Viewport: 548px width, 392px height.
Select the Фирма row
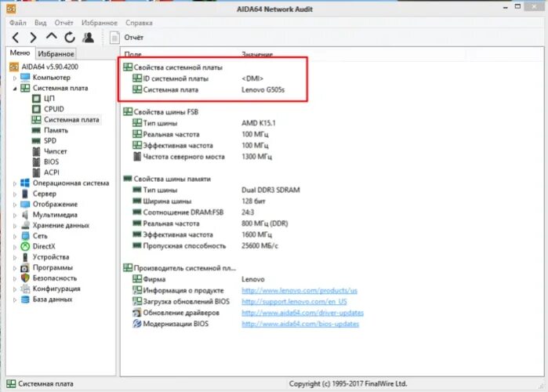[x=198, y=279]
